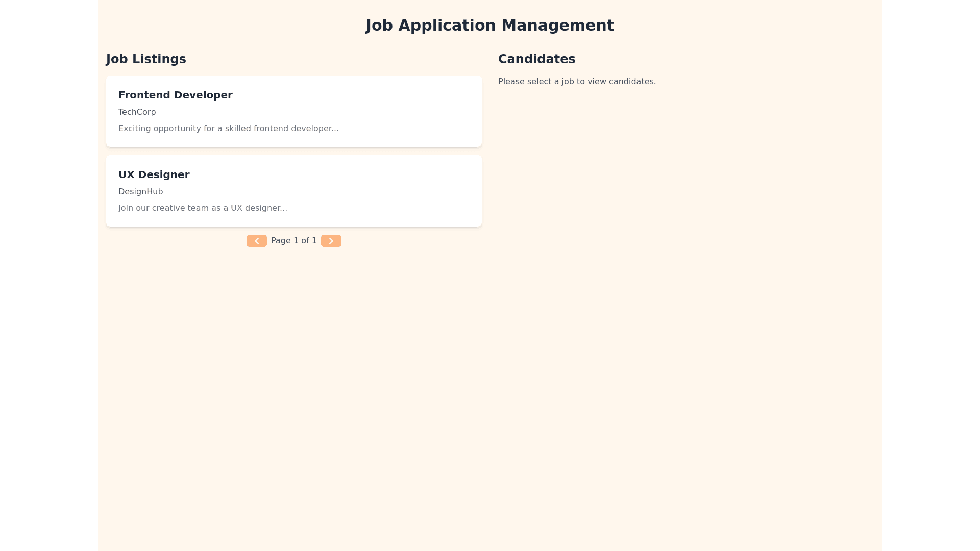Click the UX Designer title text

coord(154,175)
